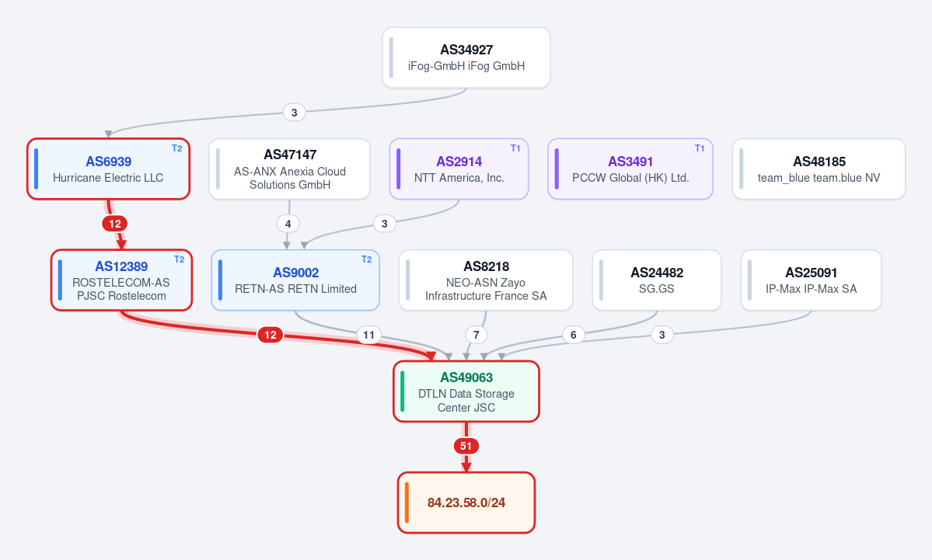Open the AS12389 Rostelecom node
The image size is (932, 560).
click(121, 280)
